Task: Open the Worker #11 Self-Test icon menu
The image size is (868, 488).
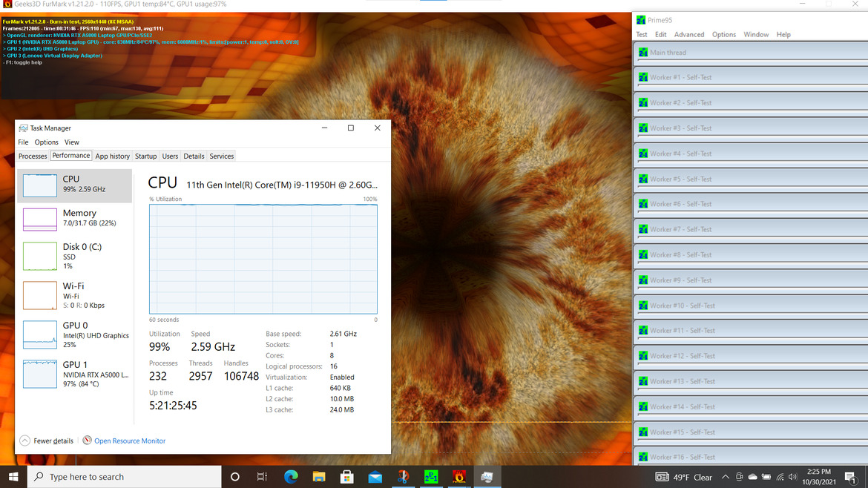Action: (x=642, y=331)
